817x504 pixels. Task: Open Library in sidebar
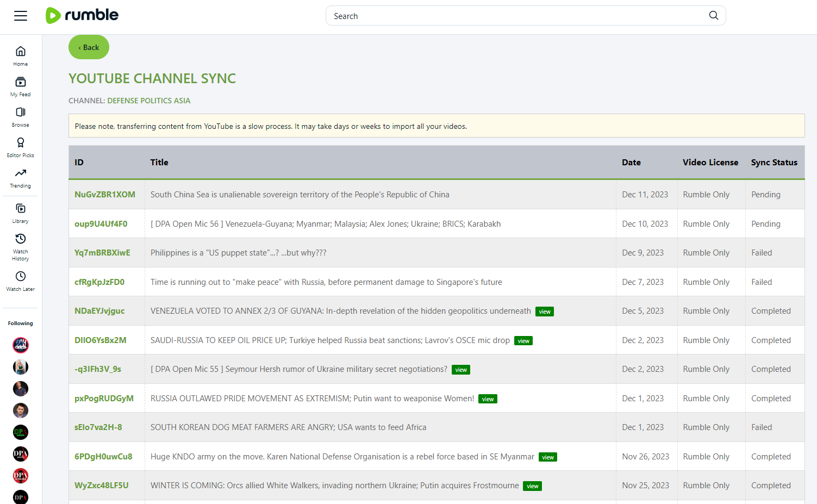pos(21,213)
